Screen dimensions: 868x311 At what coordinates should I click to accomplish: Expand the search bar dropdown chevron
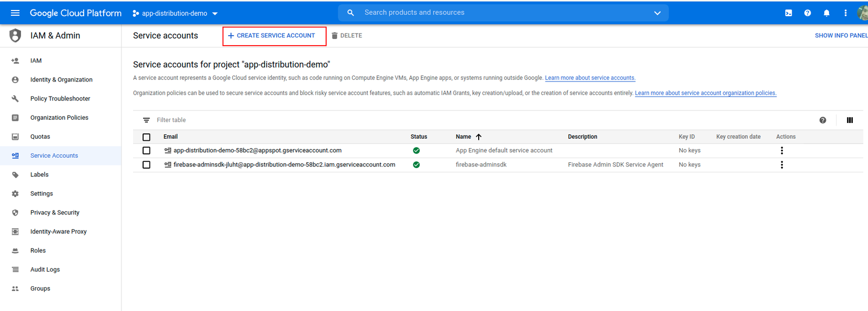[x=657, y=13]
